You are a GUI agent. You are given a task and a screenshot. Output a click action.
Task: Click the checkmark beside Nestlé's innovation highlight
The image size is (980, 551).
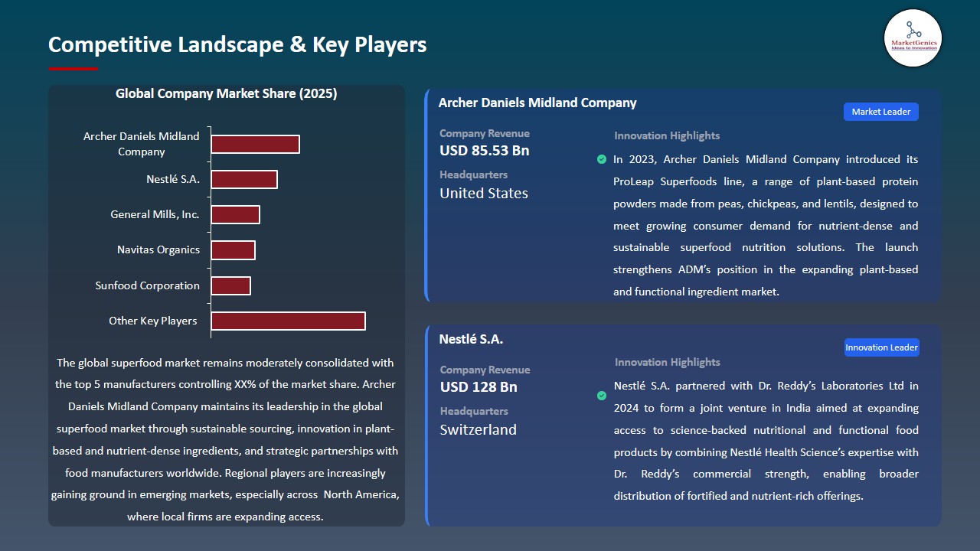602,396
